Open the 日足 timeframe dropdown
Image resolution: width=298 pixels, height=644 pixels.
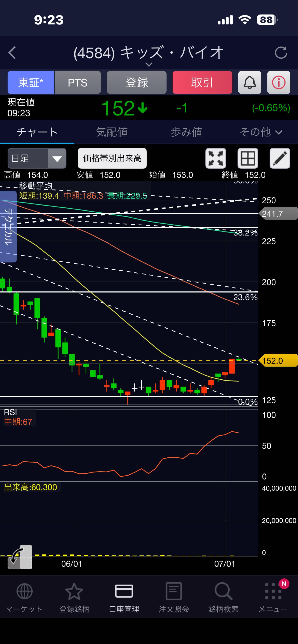tap(37, 158)
